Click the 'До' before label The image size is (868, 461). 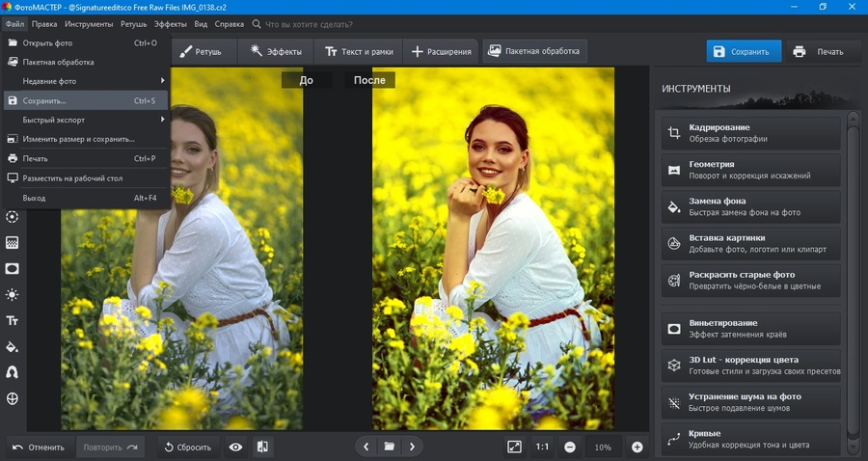(x=306, y=80)
